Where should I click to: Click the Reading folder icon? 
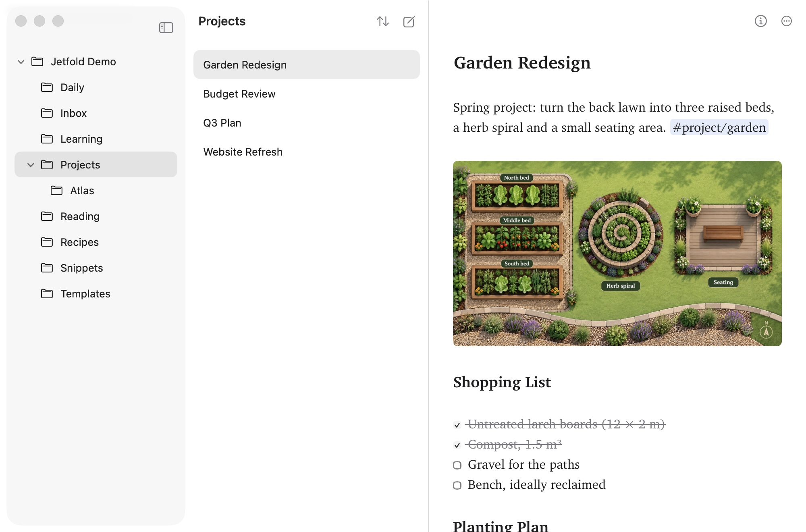pos(47,216)
